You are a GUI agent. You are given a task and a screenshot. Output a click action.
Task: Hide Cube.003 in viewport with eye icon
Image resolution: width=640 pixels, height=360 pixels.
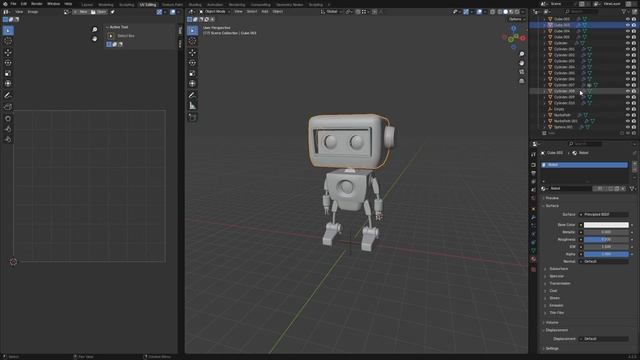[x=628, y=25]
